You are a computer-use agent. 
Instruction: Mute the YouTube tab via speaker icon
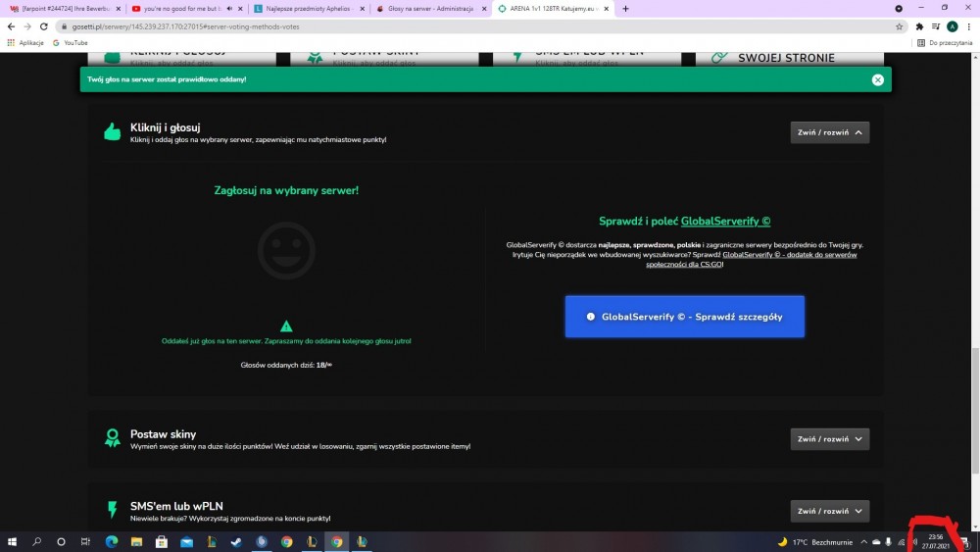[x=229, y=9]
